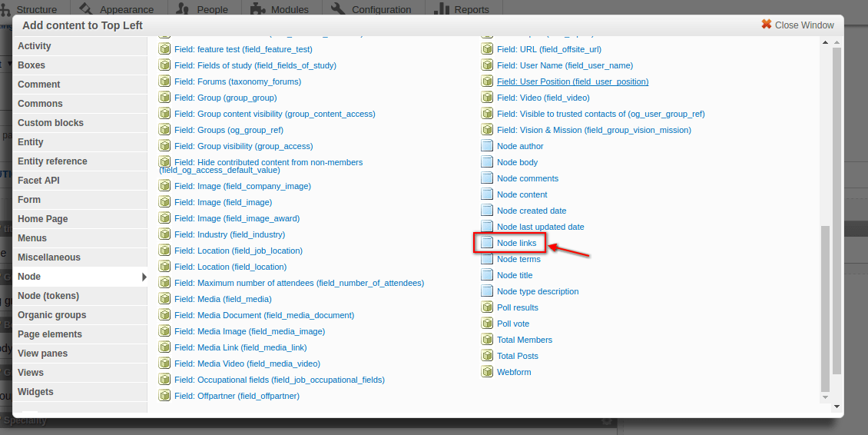Click the page icon beside Node type description
The height and width of the screenshot is (435, 868).
[487, 291]
